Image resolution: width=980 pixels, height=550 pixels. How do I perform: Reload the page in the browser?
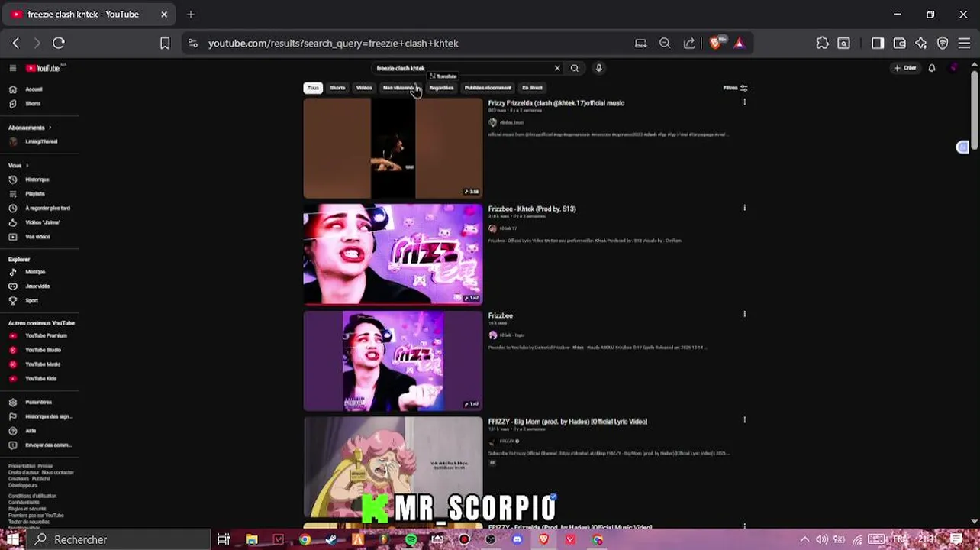pos(59,44)
